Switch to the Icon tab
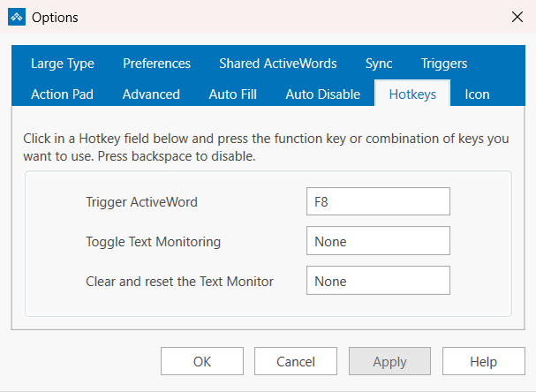 pos(477,94)
